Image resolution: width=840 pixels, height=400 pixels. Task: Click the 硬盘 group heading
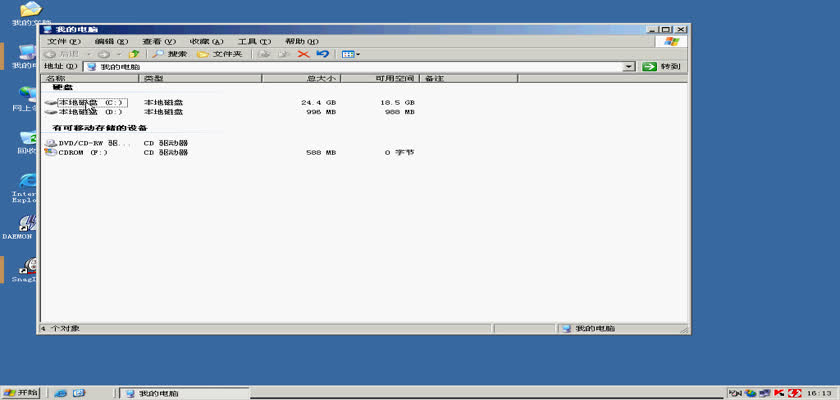63,87
